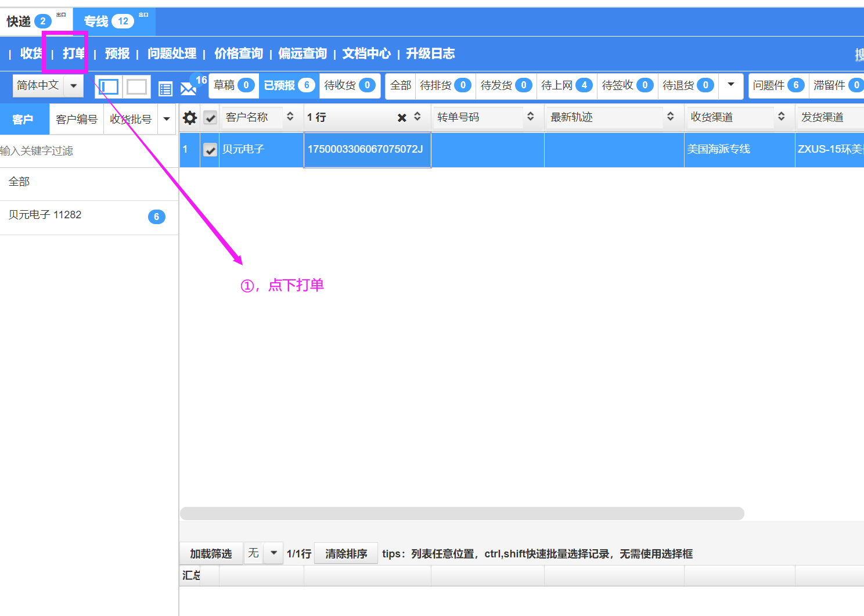Open the 简体中文 language dropdown
The width and height of the screenshot is (864, 616).
pos(73,86)
